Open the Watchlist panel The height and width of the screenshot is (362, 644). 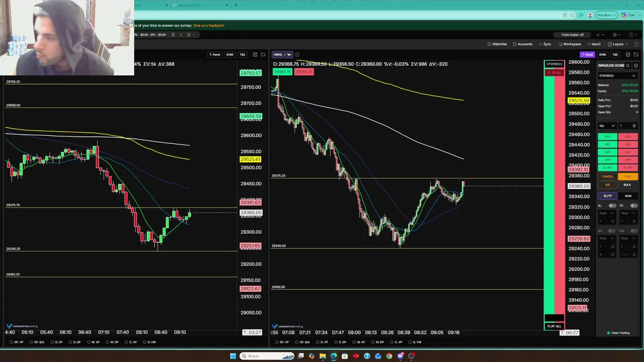click(x=497, y=44)
